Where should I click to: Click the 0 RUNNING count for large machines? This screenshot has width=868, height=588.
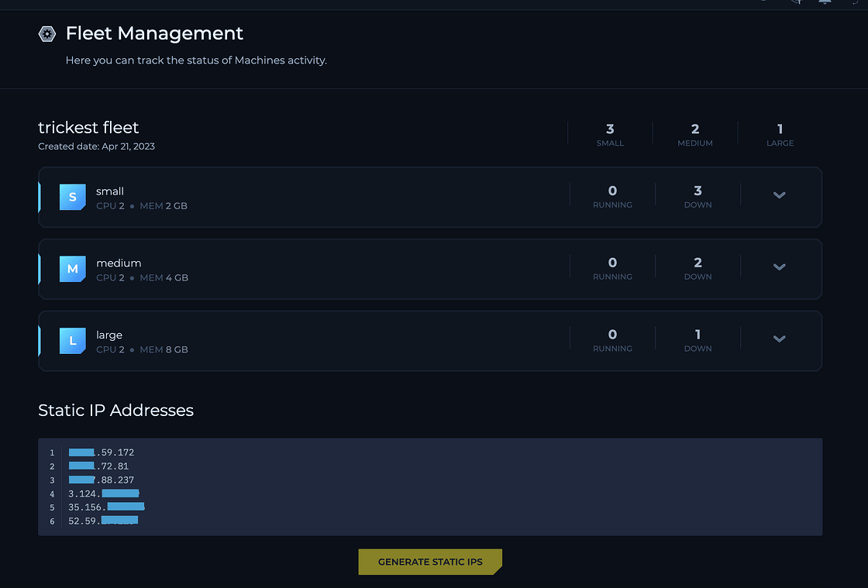click(x=612, y=340)
